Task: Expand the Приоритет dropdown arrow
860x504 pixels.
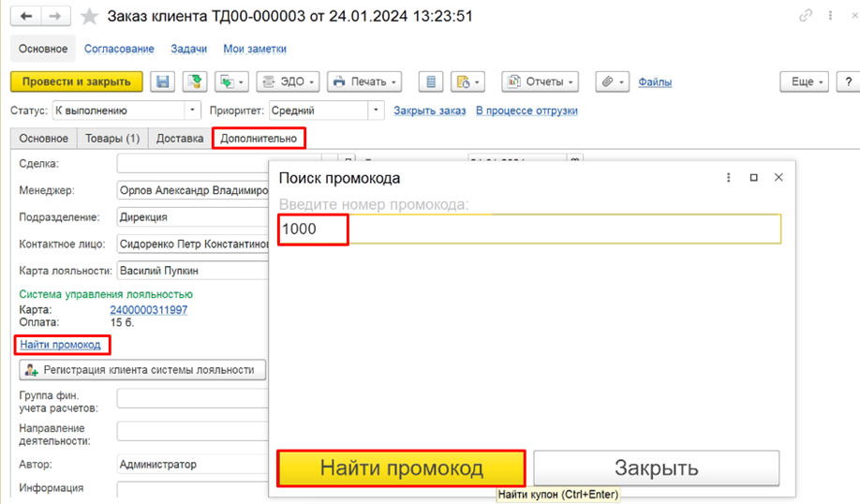Action: (x=376, y=111)
